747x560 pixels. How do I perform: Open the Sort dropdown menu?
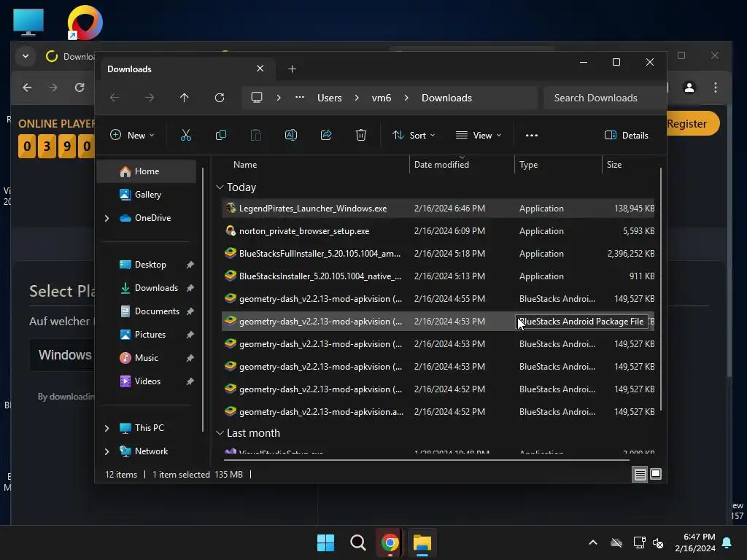414,135
